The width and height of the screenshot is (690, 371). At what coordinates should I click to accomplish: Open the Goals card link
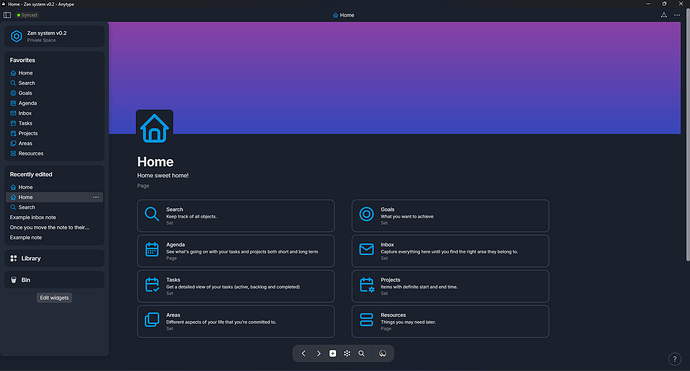point(450,216)
